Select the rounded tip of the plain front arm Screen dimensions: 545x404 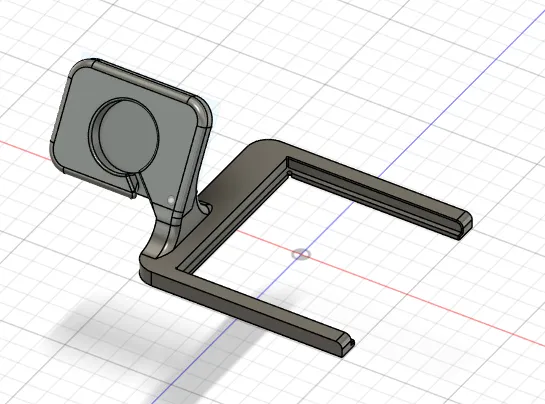click(345, 344)
